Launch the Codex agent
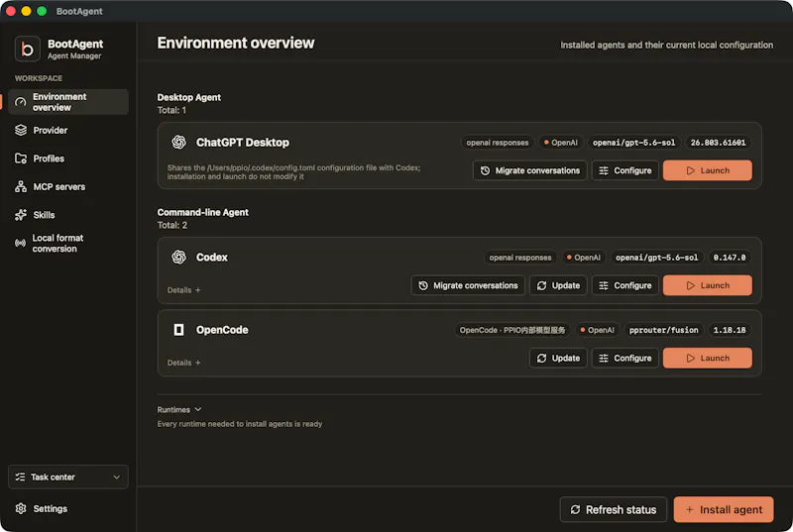The height and width of the screenshot is (532, 793). tap(708, 285)
